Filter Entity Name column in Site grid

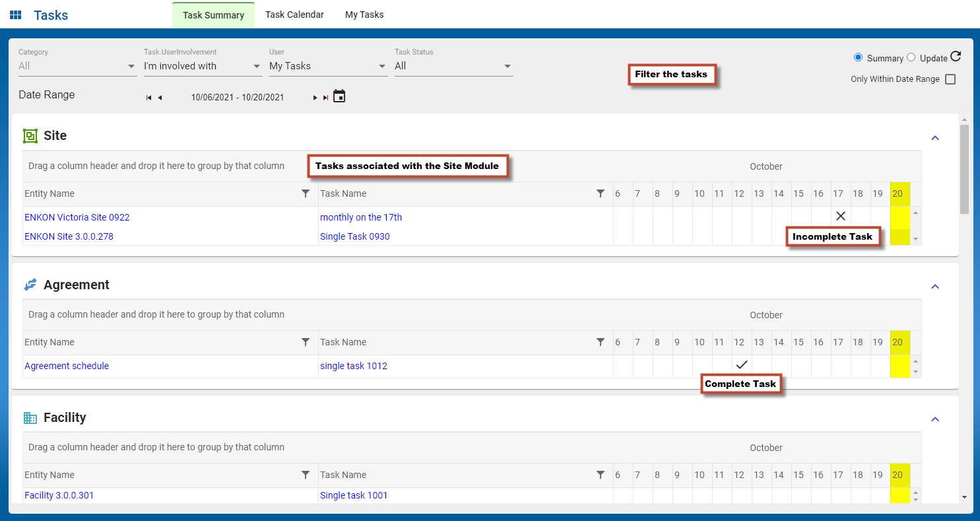(x=305, y=193)
